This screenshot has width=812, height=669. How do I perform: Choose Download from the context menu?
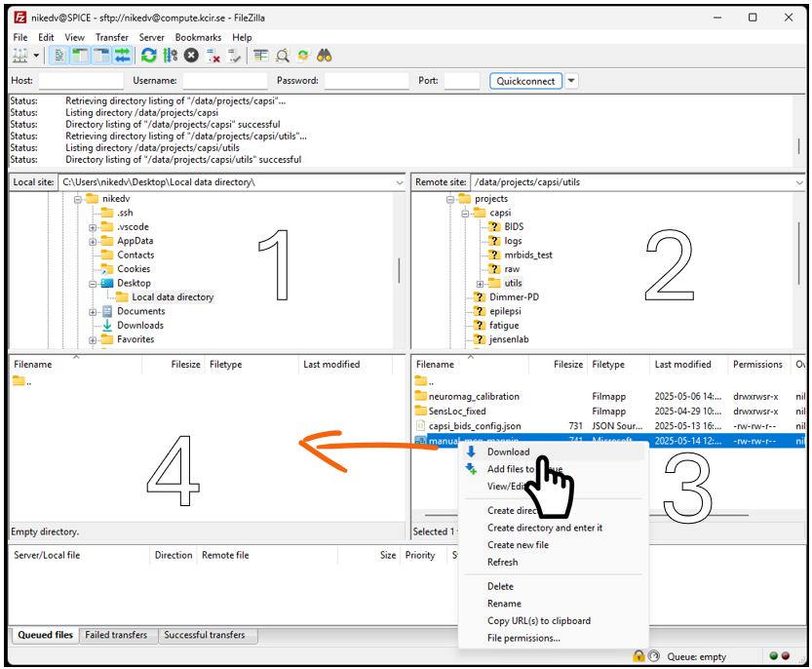(x=508, y=452)
